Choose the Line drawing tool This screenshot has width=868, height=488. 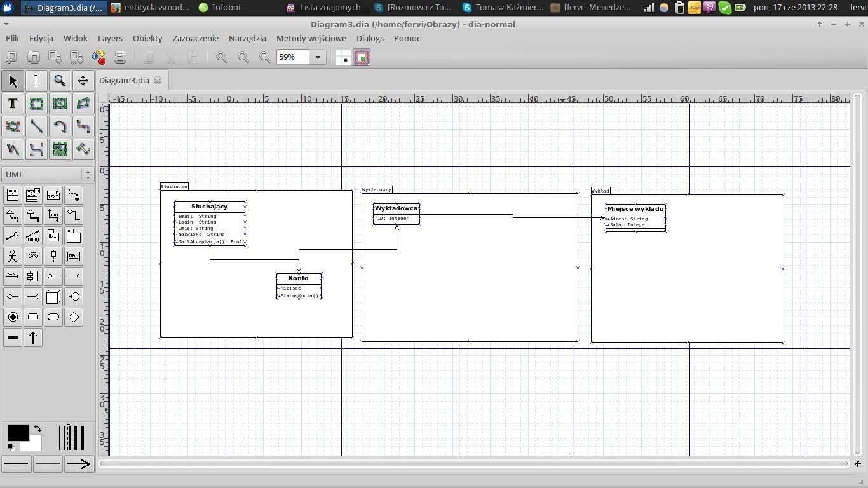click(36, 126)
